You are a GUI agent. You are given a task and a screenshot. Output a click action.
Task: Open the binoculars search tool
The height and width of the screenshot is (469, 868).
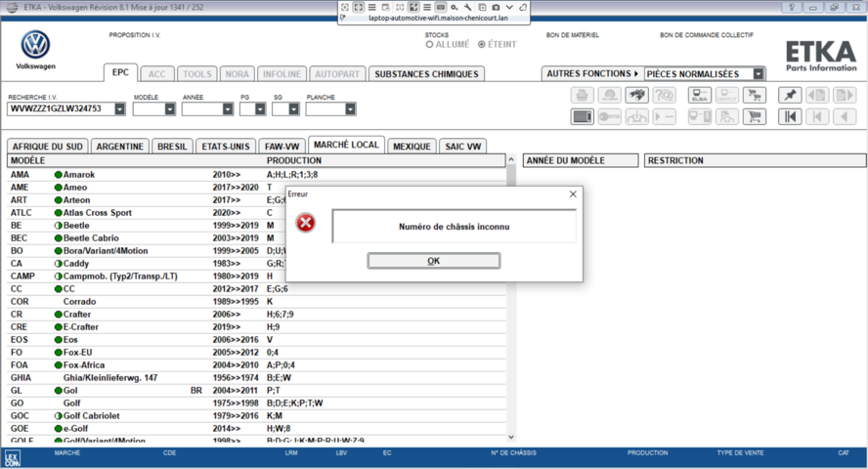point(636,95)
